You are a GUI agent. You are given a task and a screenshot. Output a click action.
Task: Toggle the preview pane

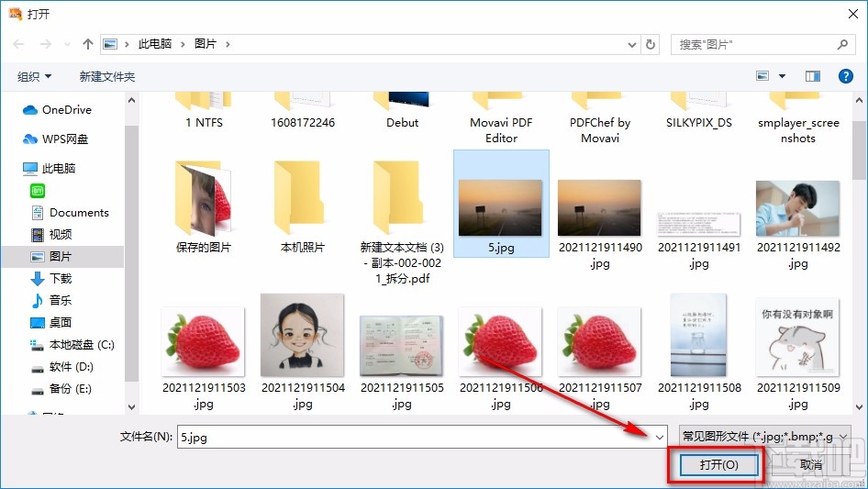(813, 76)
